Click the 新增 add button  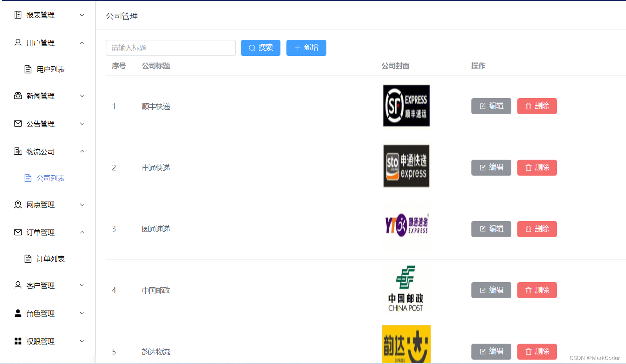click(x=306, y=48)
